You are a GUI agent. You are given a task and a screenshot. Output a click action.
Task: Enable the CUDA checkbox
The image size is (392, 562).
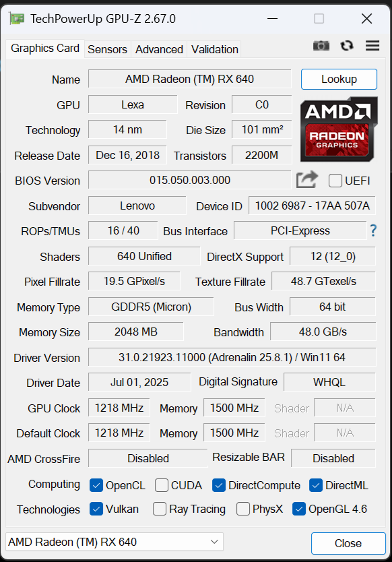click(161, 485)
